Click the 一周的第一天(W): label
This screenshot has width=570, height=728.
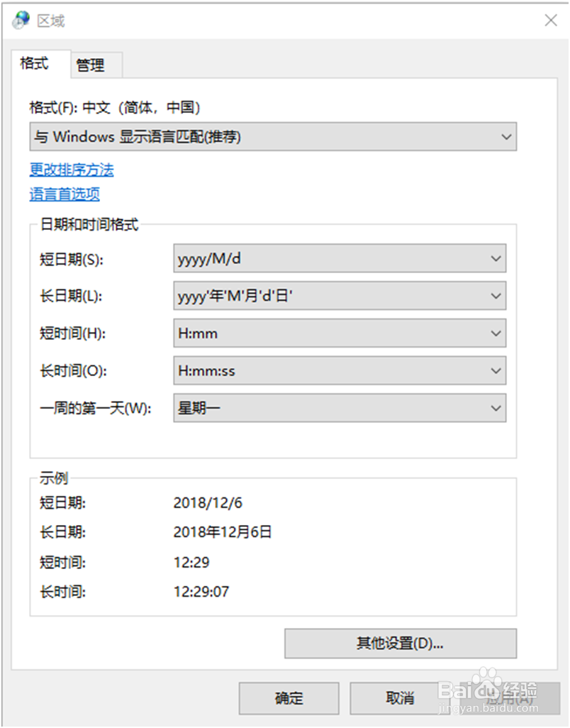[96, 409]
